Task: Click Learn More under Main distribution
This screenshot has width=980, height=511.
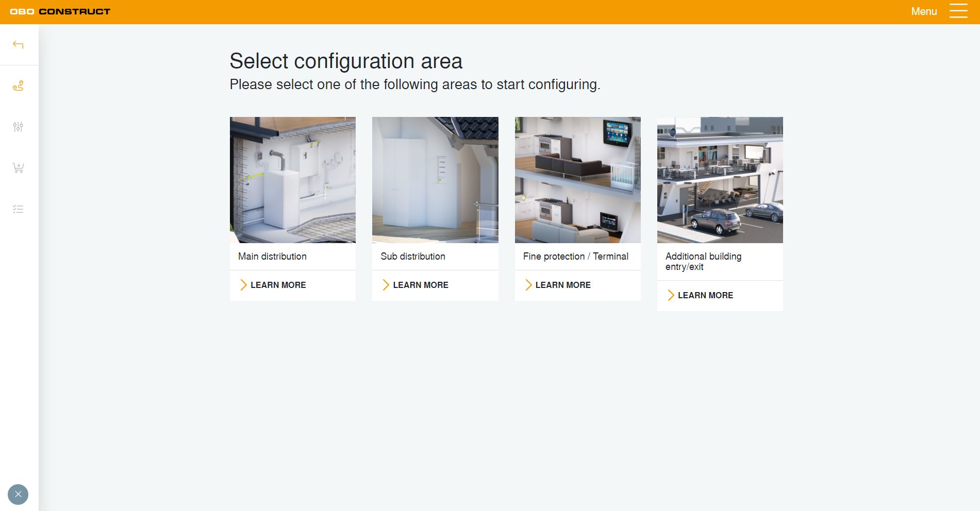Action: pos(278,285)
